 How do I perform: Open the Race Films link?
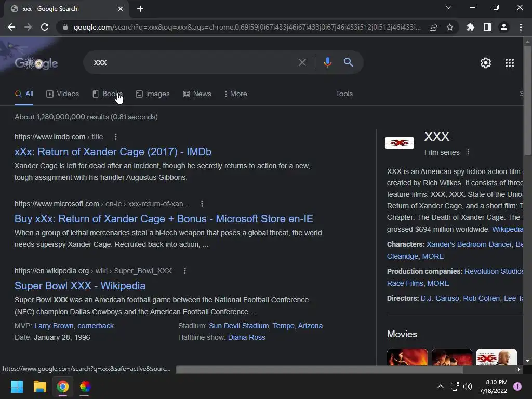(x=405, y=283)
